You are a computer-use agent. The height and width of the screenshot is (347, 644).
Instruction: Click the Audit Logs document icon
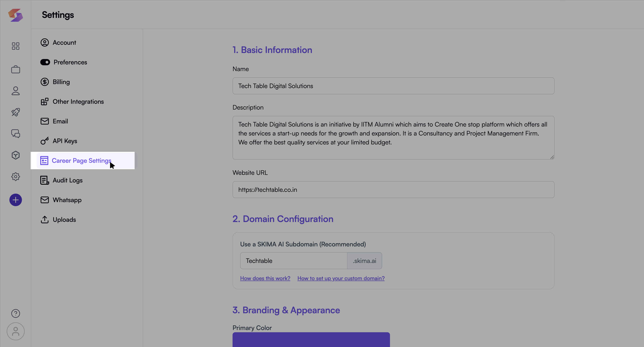click(44, 180)
